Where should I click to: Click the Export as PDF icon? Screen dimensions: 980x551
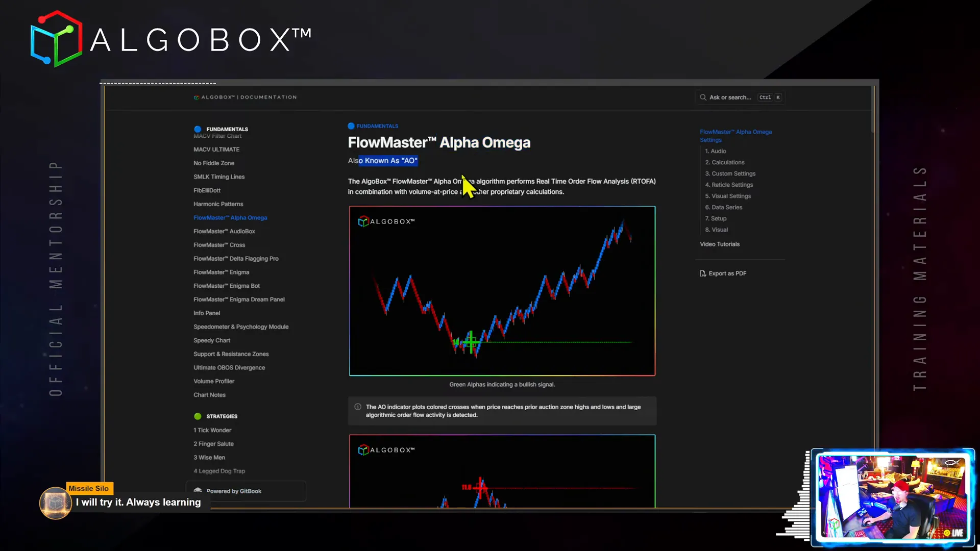tap(703, 273)
